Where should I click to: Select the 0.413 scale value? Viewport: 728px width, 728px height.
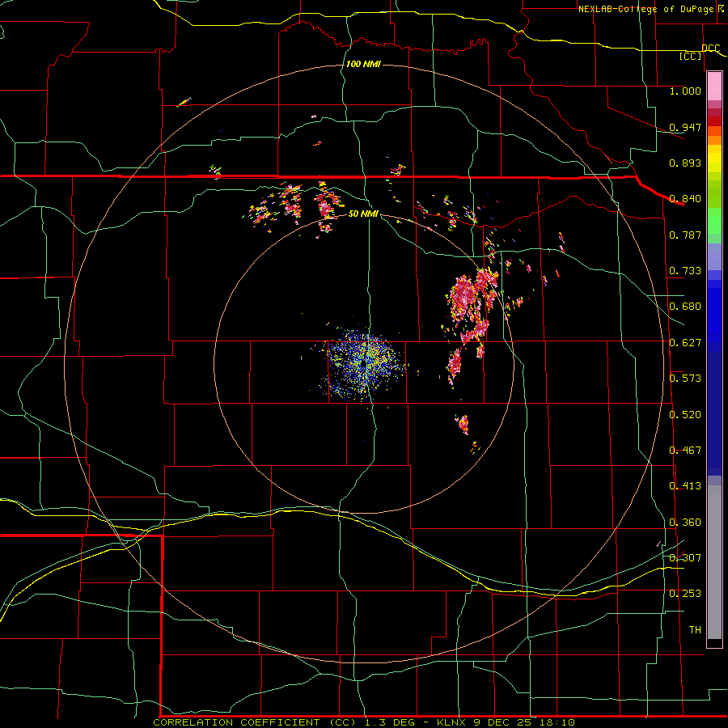point(685,485)
